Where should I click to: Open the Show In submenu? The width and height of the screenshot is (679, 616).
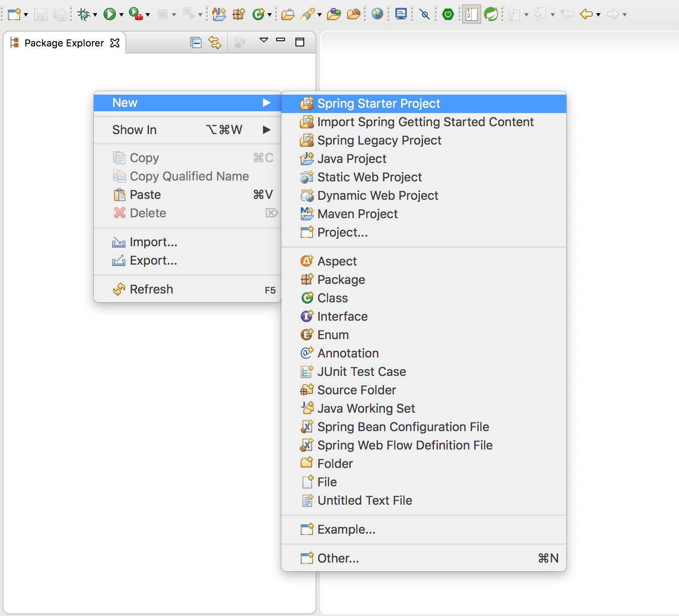pyautogui.click(x=188, y=130)
